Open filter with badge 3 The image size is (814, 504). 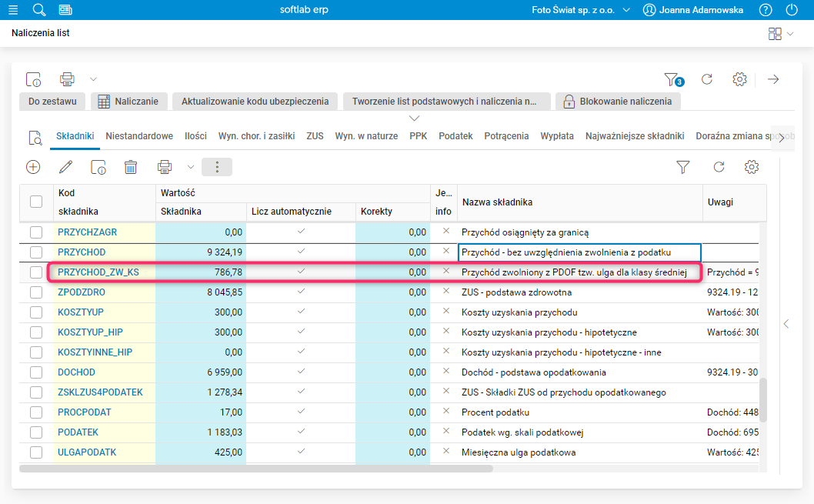(x=672, y=79)
